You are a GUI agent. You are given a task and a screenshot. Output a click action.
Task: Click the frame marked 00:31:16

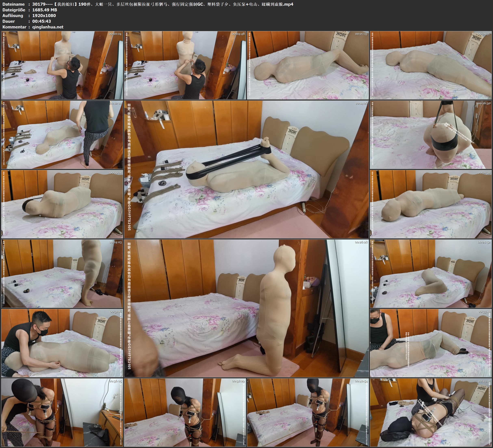(62, 343)
